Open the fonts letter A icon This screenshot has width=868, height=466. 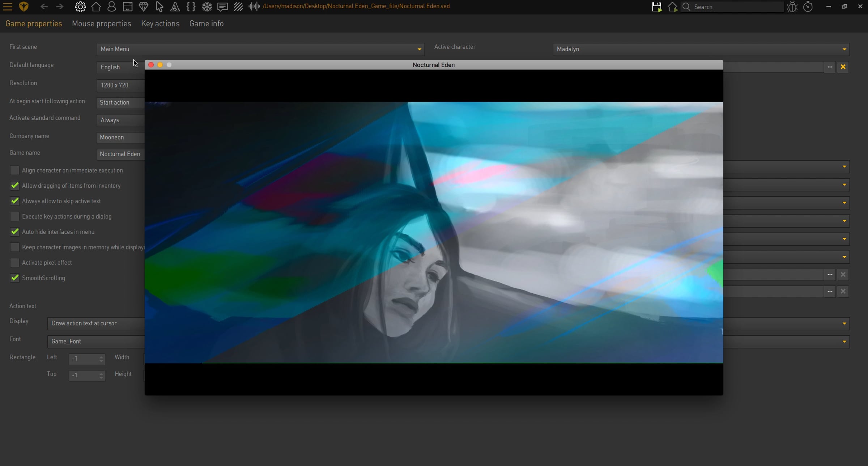[175, 7]
